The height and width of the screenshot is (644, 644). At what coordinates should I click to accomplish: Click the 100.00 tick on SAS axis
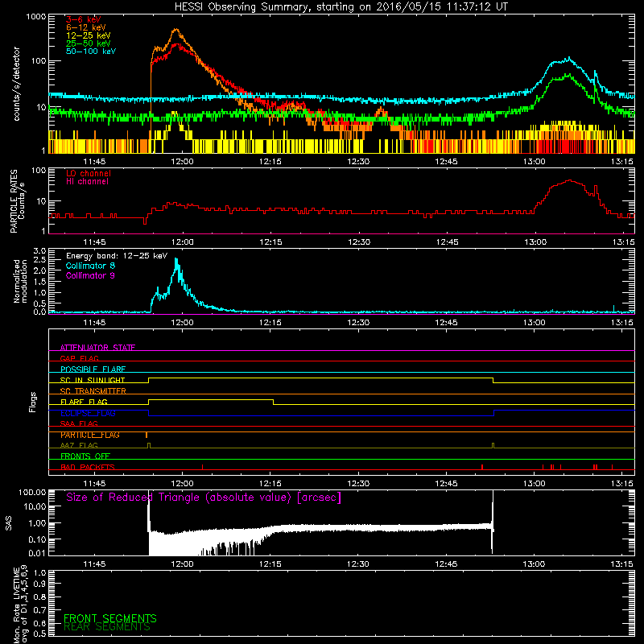tap(32, 492)
